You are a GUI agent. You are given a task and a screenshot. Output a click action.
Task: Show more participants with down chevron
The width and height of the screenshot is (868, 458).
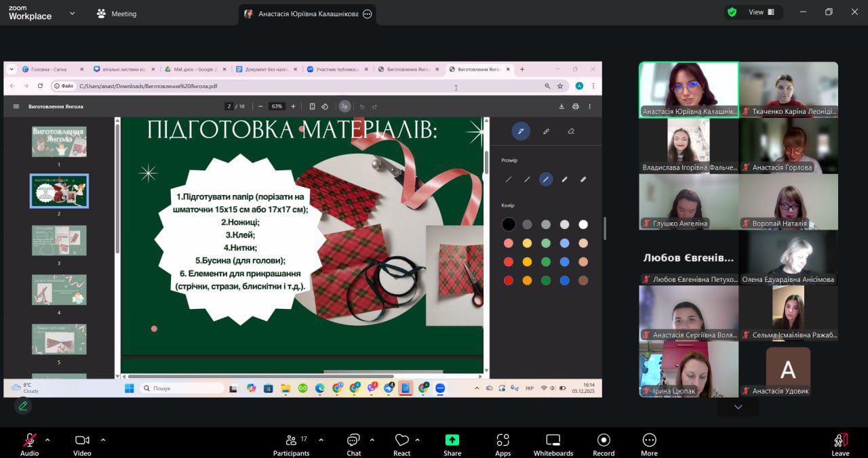[x=738, y=407]
